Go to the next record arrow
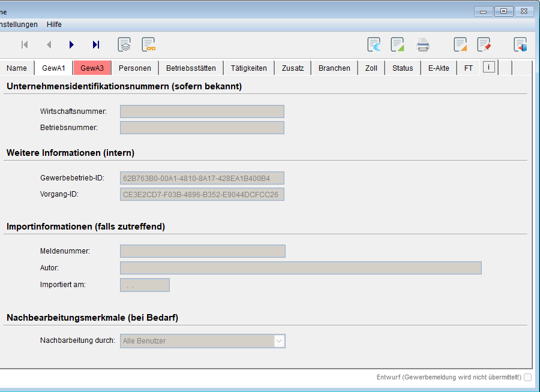 tap(72, 44)
